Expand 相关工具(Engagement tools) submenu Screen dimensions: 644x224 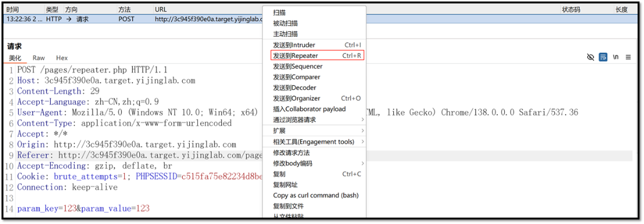(314, 142)
